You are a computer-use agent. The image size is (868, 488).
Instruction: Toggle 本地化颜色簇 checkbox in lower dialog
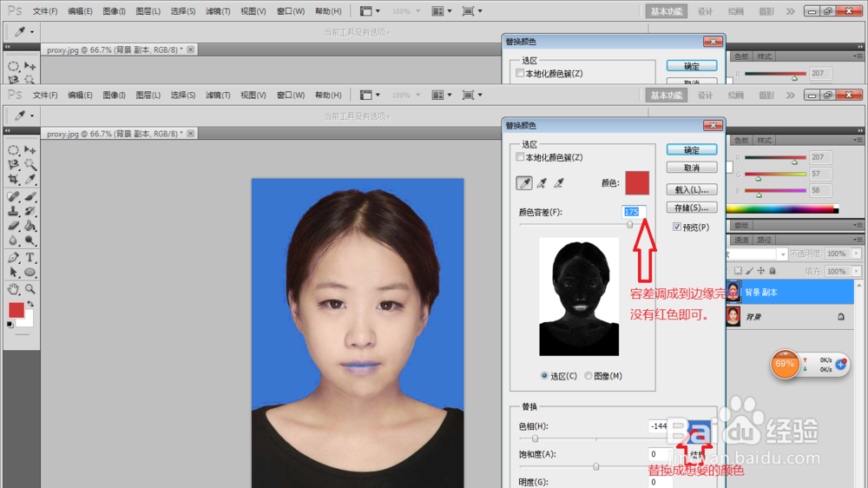(520, 157)
